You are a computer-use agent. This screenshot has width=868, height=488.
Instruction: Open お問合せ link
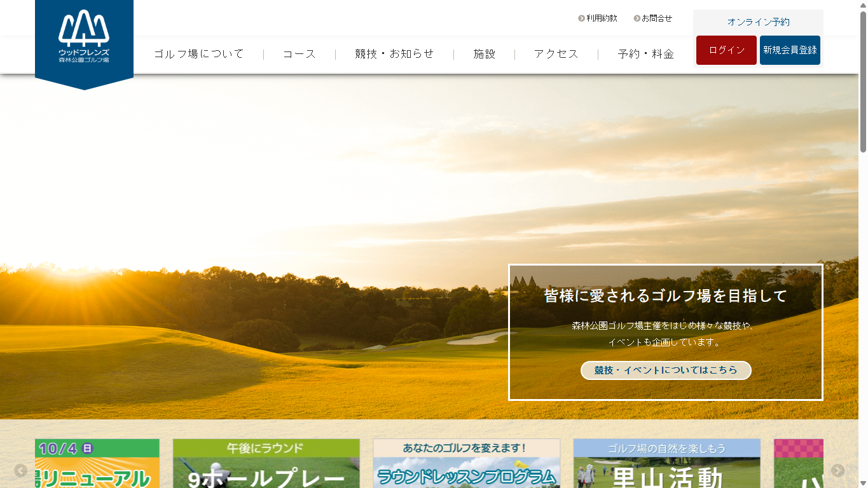pyautogui.click(x=657, y=18)
